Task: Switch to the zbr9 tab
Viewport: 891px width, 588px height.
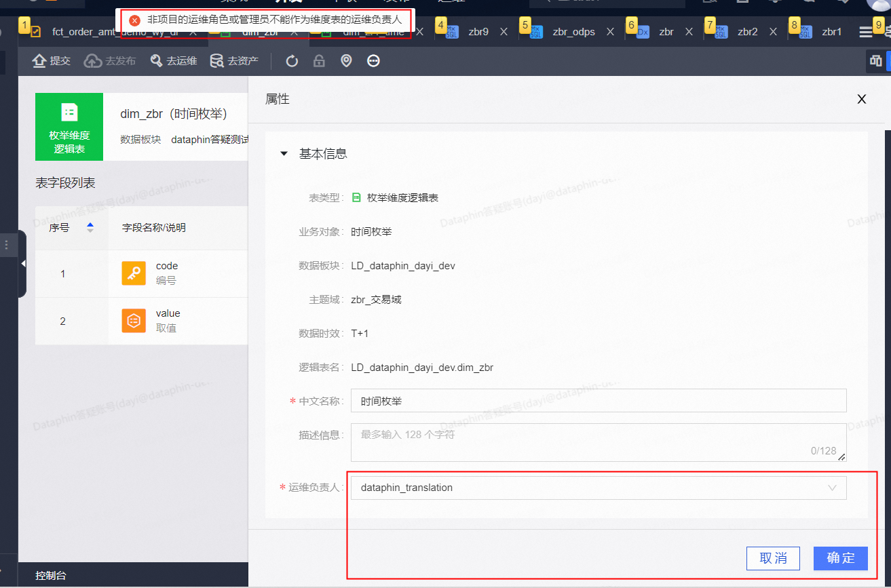Action: tap(478, 32)
